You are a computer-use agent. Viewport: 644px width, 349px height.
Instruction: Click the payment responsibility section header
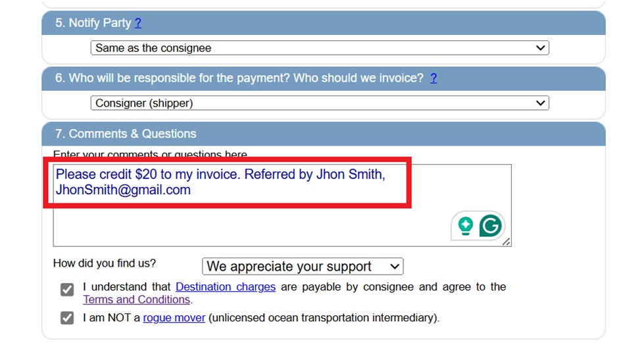tap(239, 78)
